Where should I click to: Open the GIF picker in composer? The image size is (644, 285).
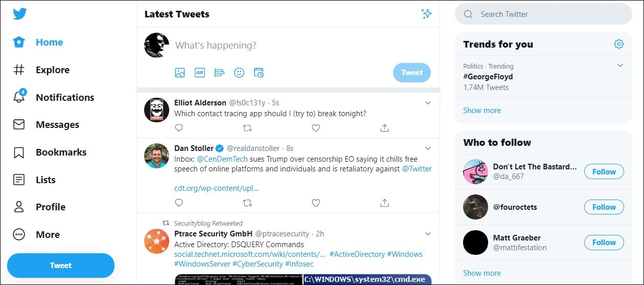(200, 73)
